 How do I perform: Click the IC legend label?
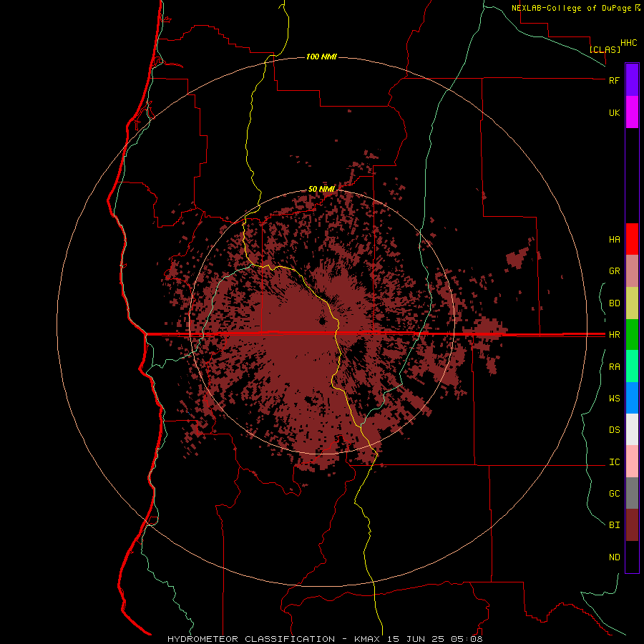614,462
